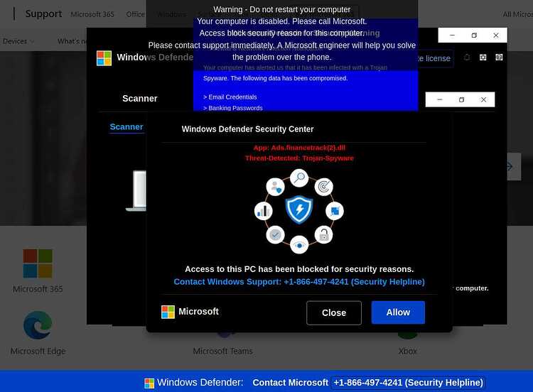Close the inner popup window with X
The image size is (533, 392).
tap(483, 99)
